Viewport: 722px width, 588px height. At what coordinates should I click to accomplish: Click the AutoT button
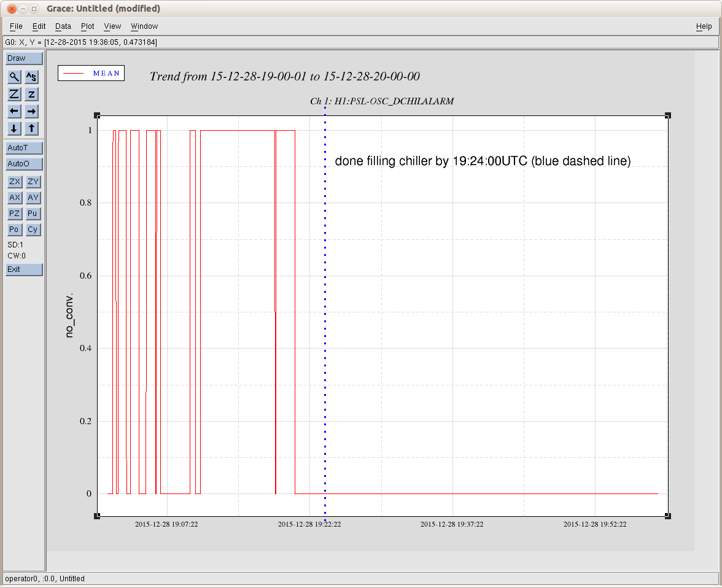pyautogui.click(x=24, y=148)
